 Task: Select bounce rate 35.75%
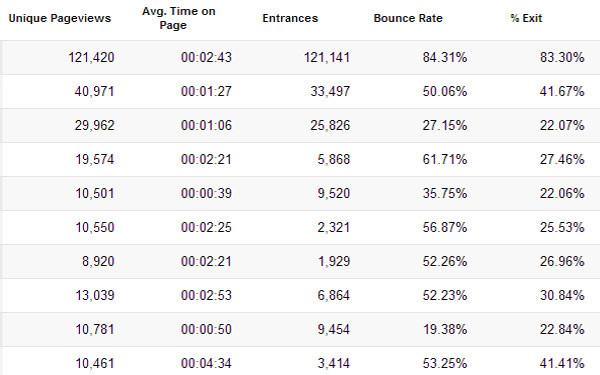coord(445,194)
